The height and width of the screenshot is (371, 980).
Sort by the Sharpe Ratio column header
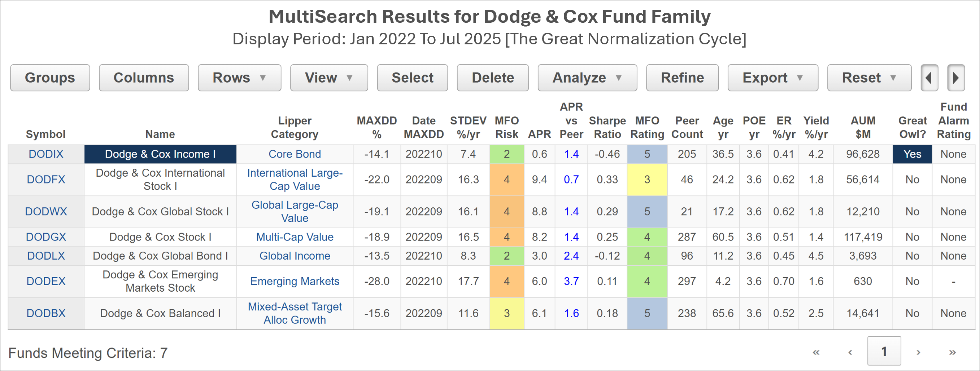[x=607, y=127]
